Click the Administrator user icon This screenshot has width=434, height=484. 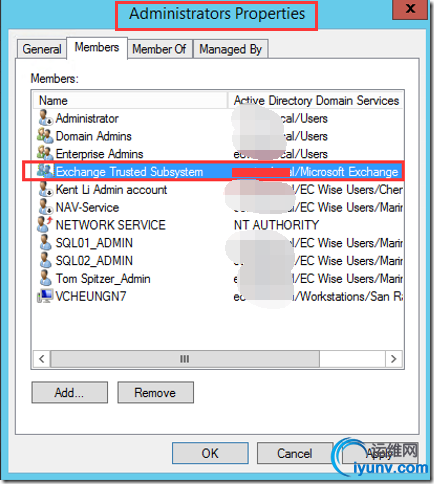pyautogui.click(x=45, y=118)
